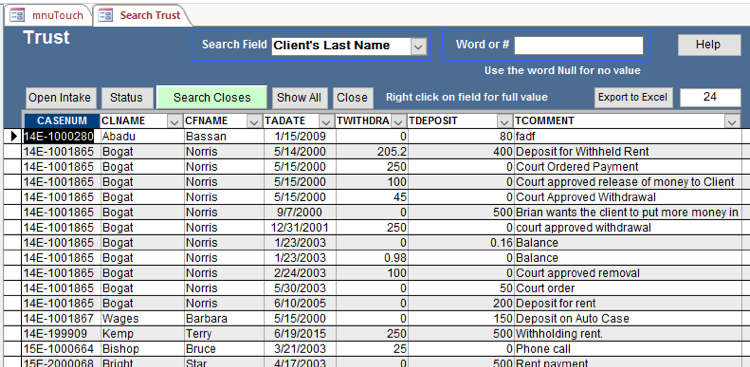This screenshot has height=367, width=750.
Task: Select the CASENUM column header
Action: click(62, 121)
